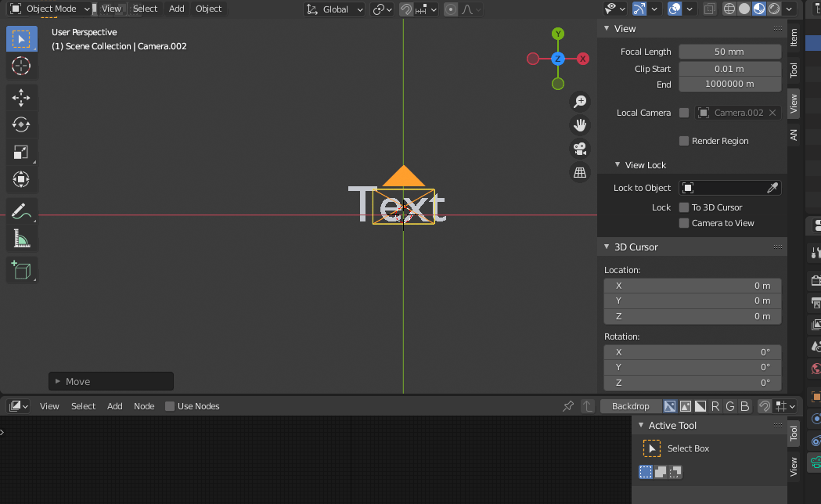Screen dimensions: 821x504
Task: Toggle show gizmos button
Action: [x=639, y=9]
